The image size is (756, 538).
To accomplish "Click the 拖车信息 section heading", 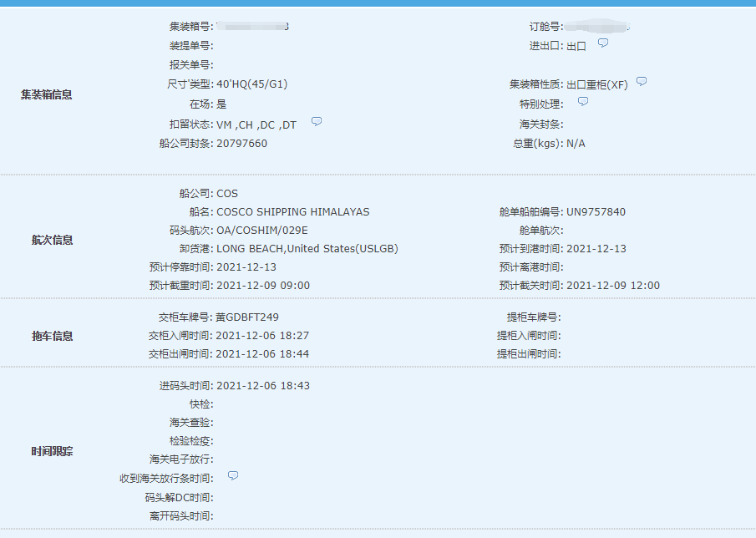I will (x=53, y=336).
